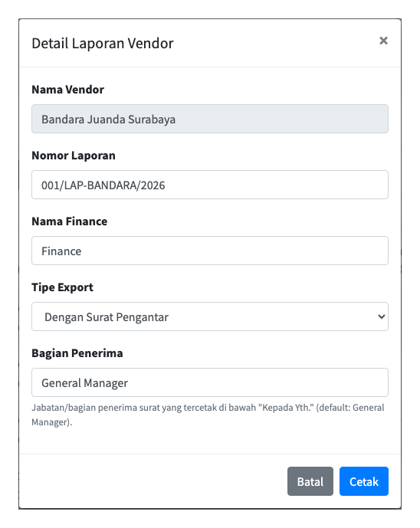Click the Tipe Export label
The image size is (420, 528).
tap(62, 287)
